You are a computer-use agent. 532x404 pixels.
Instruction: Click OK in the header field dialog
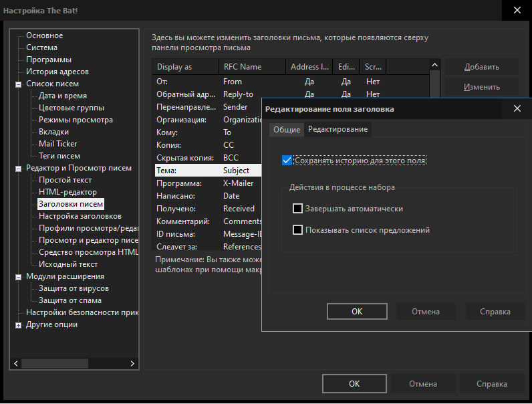pyautogui.click(x=356, y=312)
